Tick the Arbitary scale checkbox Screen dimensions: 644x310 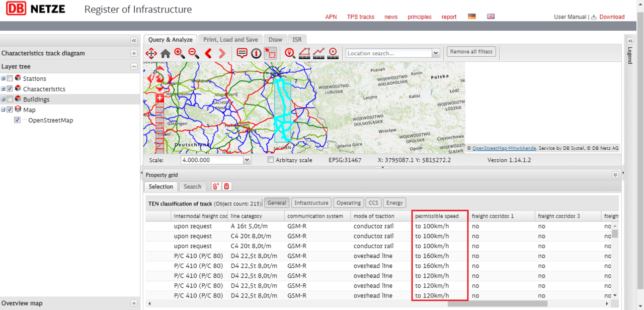point(271,160)
